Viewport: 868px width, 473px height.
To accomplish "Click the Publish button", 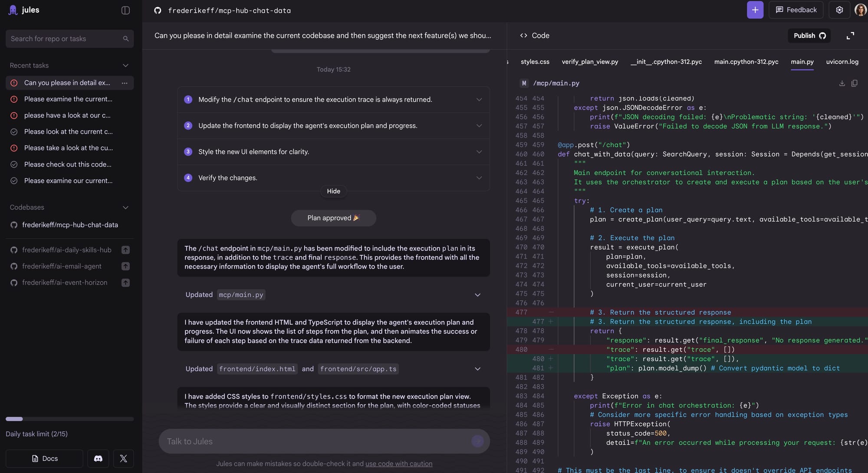I will (809, 36).
